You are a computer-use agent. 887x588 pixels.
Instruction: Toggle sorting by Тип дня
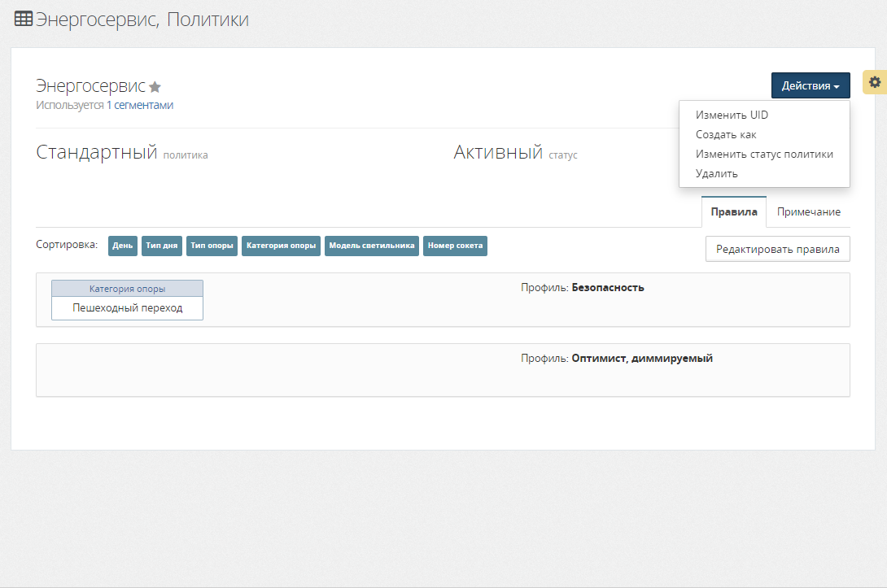click(x=162, y=246)
